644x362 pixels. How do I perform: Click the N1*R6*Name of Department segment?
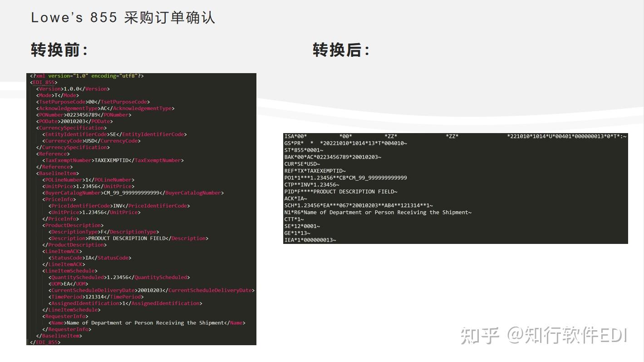pos(378,213)
